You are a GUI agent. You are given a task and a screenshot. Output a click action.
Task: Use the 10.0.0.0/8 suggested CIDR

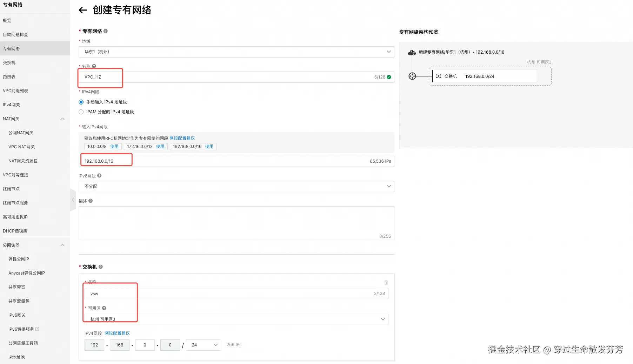114,147
